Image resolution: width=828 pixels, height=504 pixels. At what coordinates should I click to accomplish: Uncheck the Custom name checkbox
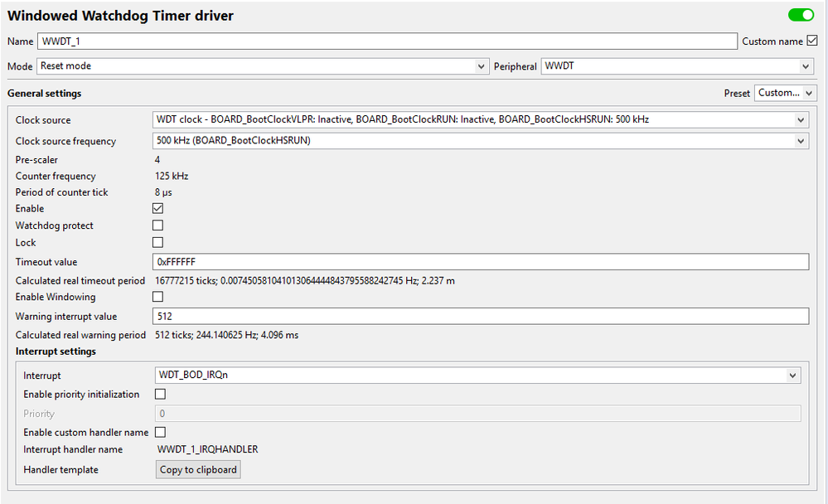click(812, 41)
